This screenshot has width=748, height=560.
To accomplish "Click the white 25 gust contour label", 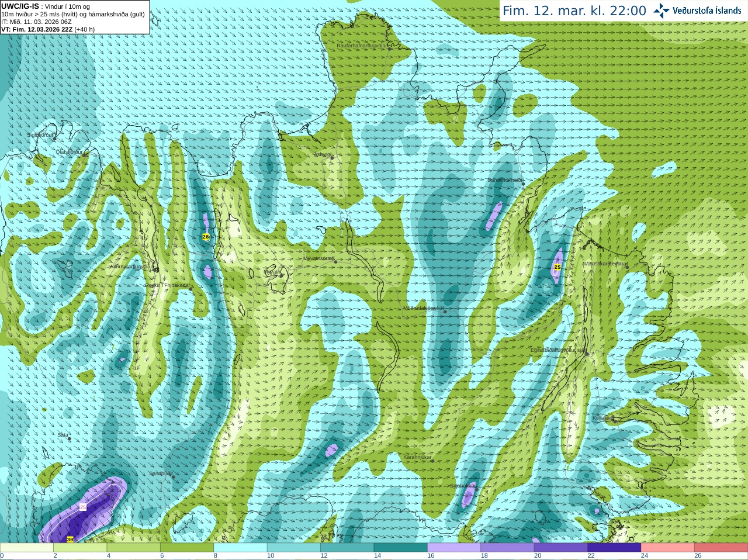I will click(x=83, y=507).
